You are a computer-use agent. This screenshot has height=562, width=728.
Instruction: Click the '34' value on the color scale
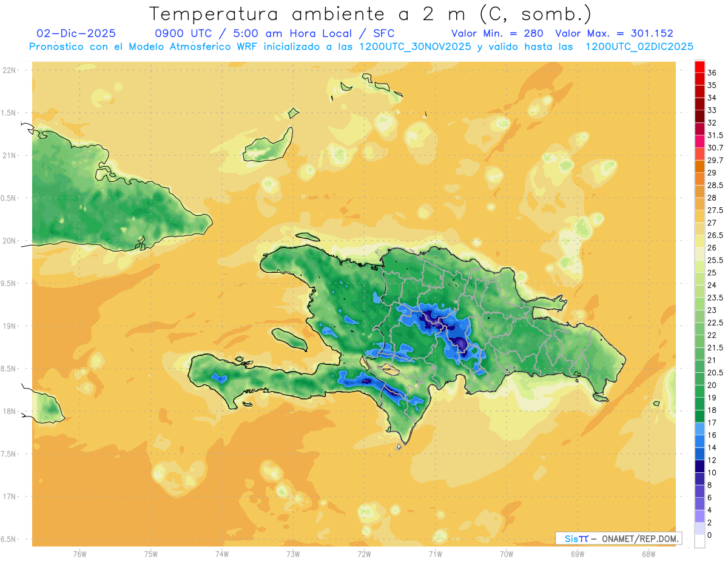tap(712, 98)
